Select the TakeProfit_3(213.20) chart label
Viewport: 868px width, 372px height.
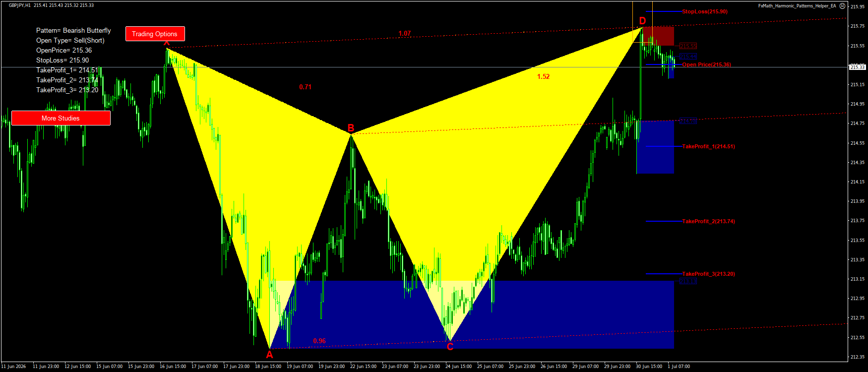(x=708, y=274)
